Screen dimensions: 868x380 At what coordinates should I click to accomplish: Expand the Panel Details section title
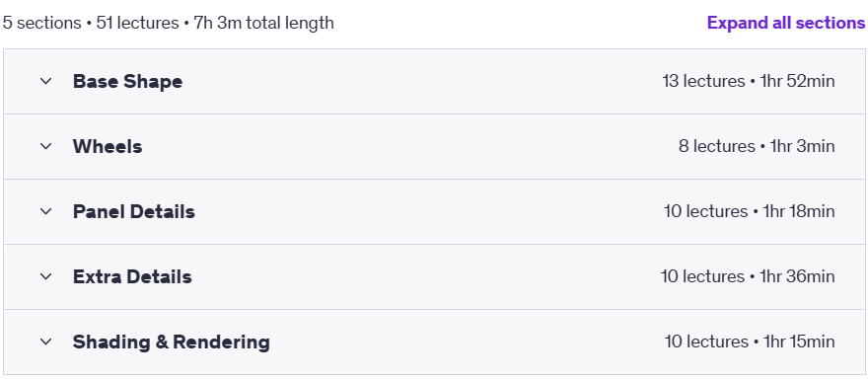point(133,211)
